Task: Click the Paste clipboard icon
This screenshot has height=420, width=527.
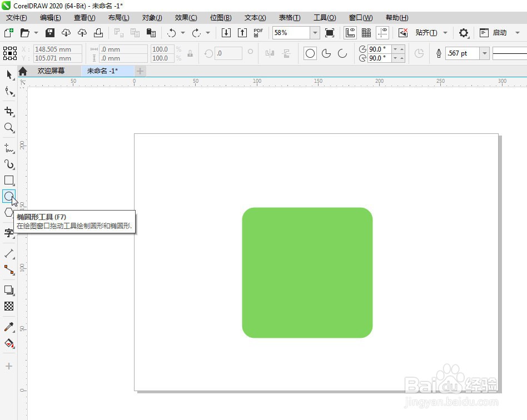Action: coord(151,33)
